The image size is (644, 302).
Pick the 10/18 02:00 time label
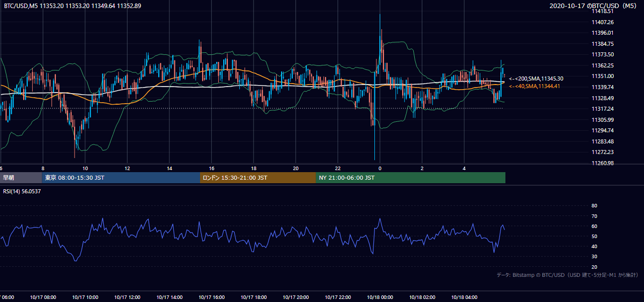422,297
